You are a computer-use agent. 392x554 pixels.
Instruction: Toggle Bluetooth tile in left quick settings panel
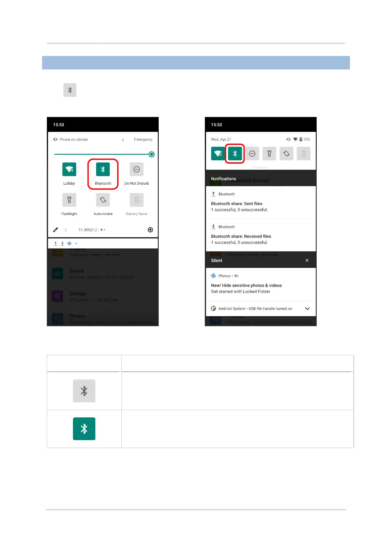coord(103,170)
